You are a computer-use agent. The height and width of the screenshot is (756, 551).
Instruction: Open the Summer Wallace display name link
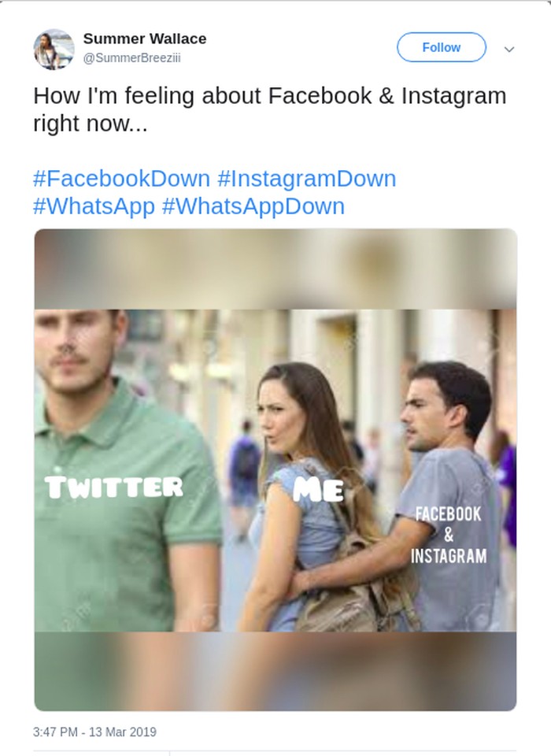[145, 39]
